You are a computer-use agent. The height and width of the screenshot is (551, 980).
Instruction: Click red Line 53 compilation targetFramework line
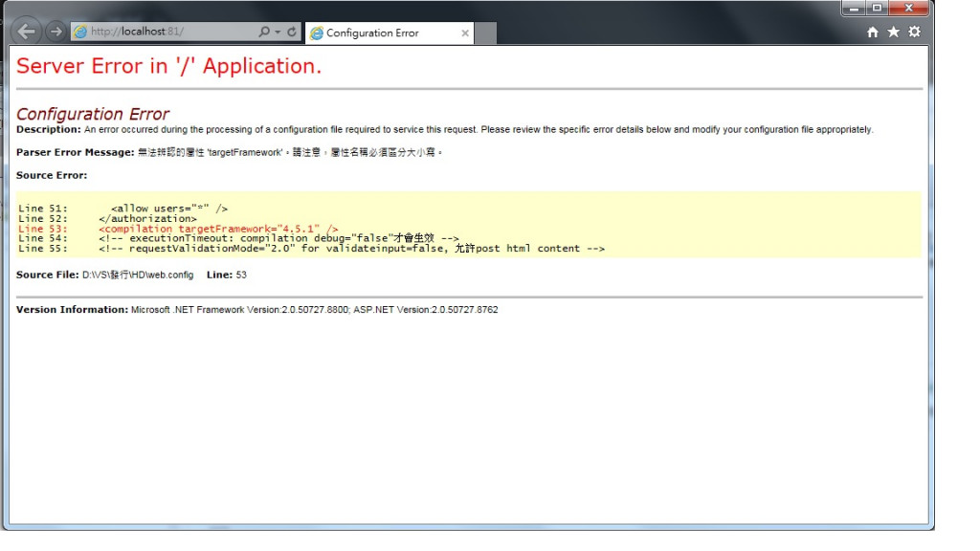click(x=178, y=229)
